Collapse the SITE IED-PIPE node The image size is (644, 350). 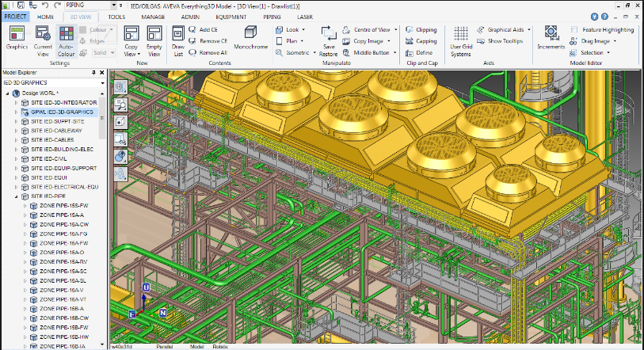(x=16, y=196)
